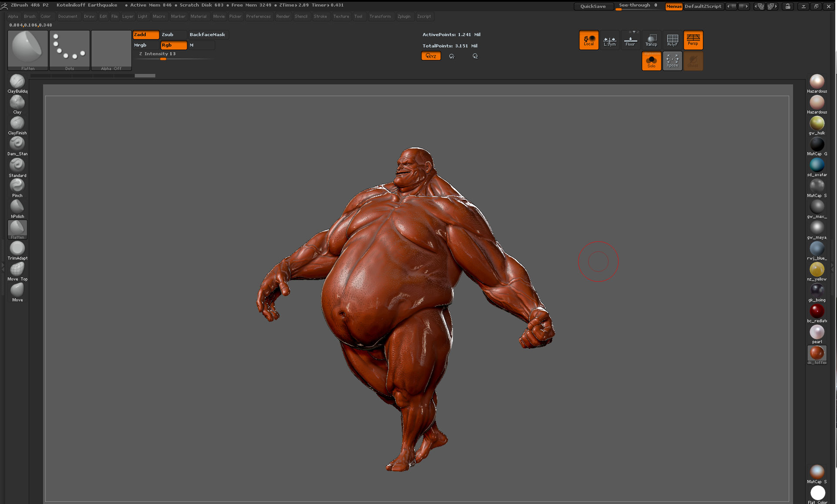This screenshot has width=837, height=504.
Task: Pick the gw_hulk material sphere
Action: click(x=817, y=123)
